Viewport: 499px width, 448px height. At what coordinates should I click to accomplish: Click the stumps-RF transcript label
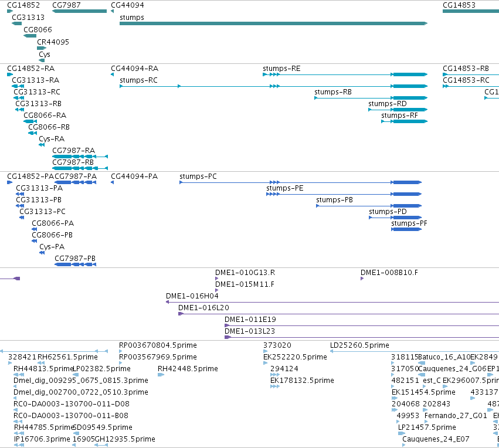tap(399, 115)
